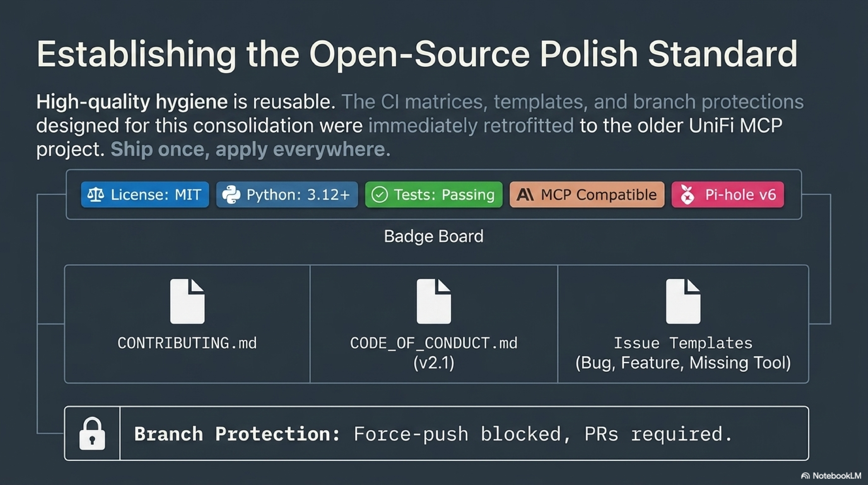Click the Issue Templates file icon
This screenshot has width=868, height=485.
[x=683, y=301]
